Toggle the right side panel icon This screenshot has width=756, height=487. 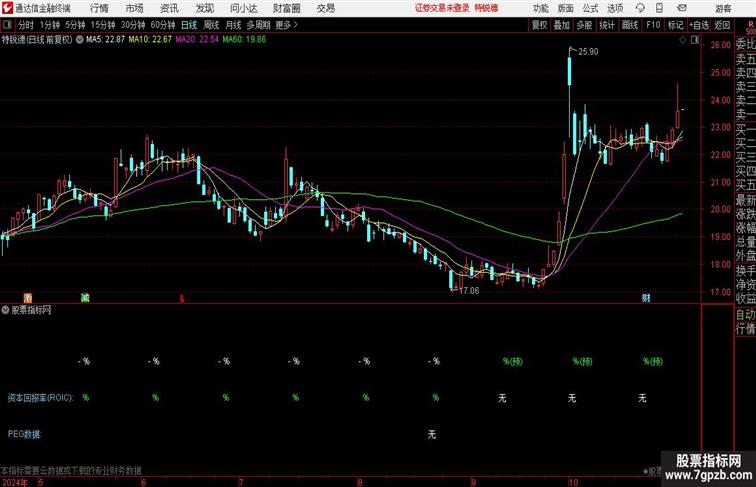695,40
